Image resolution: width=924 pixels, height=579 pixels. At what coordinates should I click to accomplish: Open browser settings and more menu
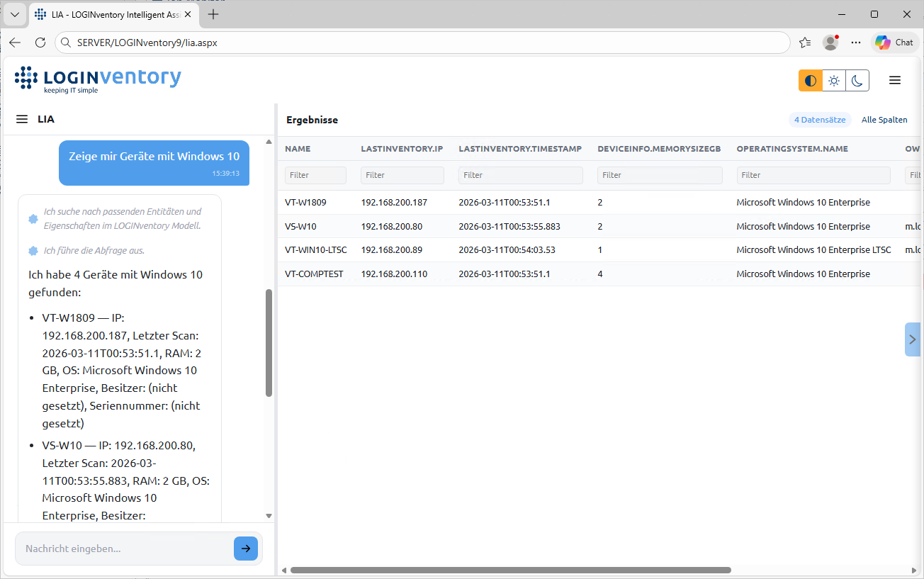pos(856,43)
